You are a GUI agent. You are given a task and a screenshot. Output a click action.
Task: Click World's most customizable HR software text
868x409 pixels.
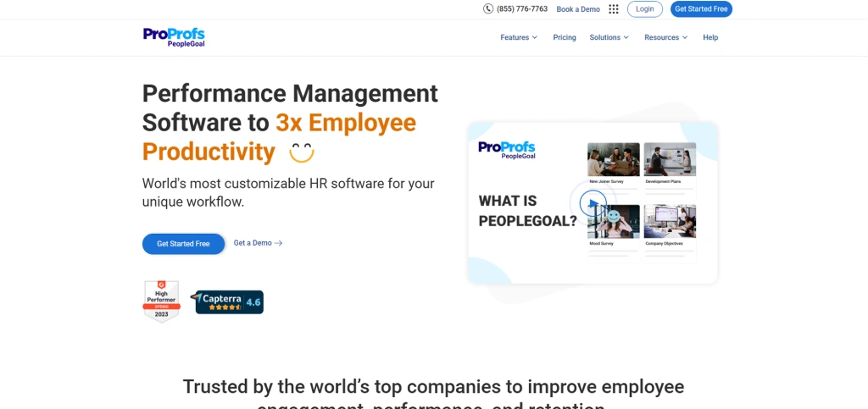pos(288,192)
